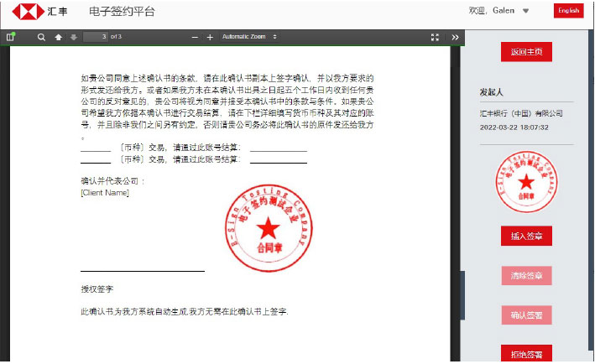Go to next page arrow
Viewport: 595px width, 364px height.
click(73, 37)
